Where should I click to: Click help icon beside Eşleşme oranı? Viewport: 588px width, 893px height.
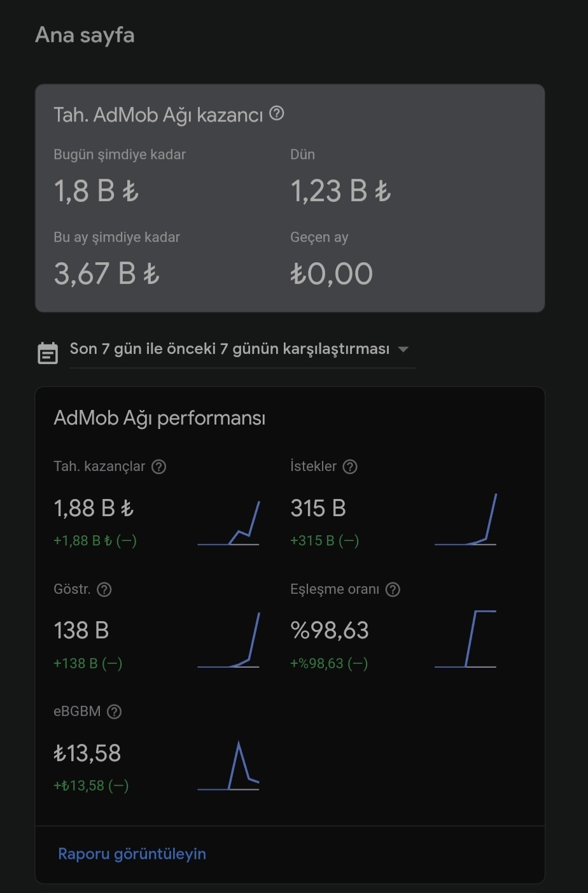click(393, 589)
